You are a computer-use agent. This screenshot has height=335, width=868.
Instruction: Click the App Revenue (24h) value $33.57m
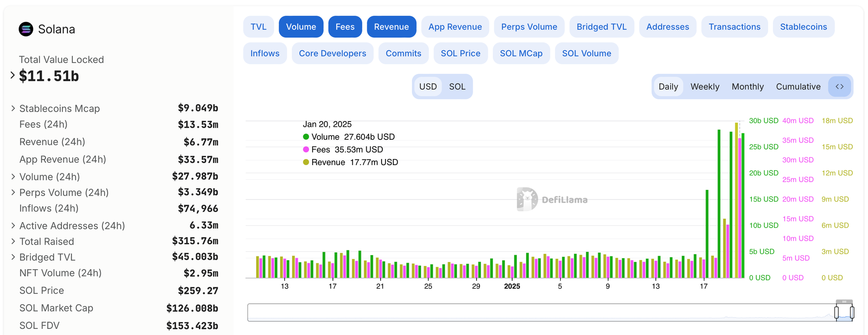point(198,159)
